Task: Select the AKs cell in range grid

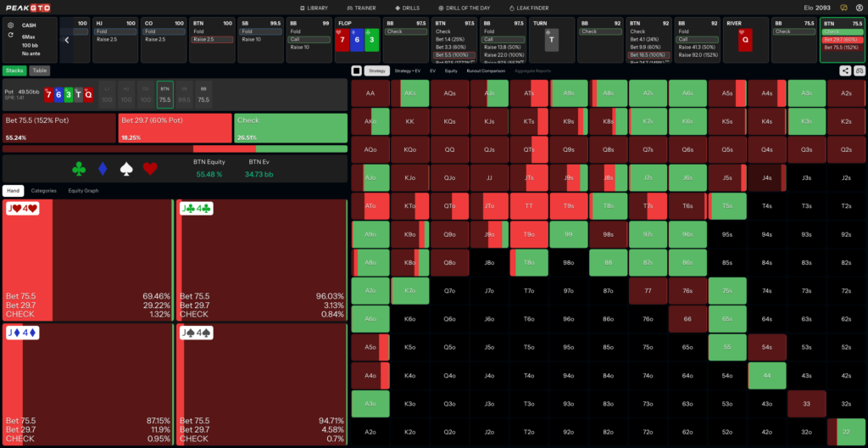Action: click(x=410, y=93)
